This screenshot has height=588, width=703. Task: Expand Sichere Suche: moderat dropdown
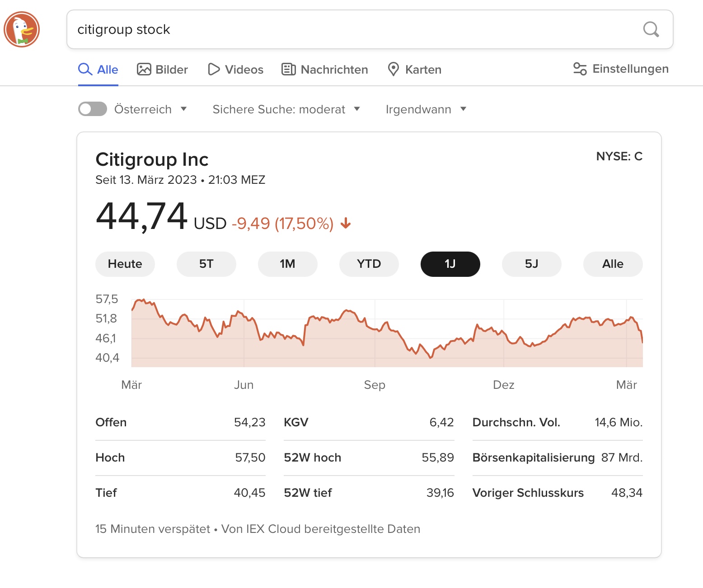[x=286, y=109]
